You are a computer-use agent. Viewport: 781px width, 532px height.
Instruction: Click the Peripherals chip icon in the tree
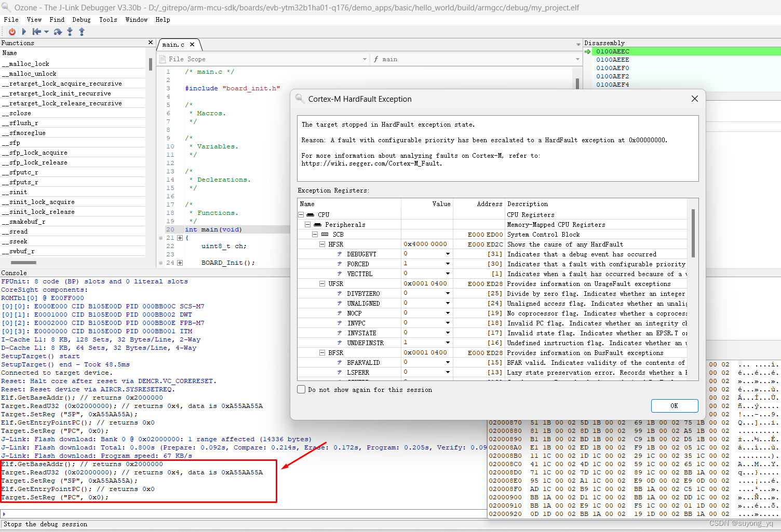coord(317,224)
